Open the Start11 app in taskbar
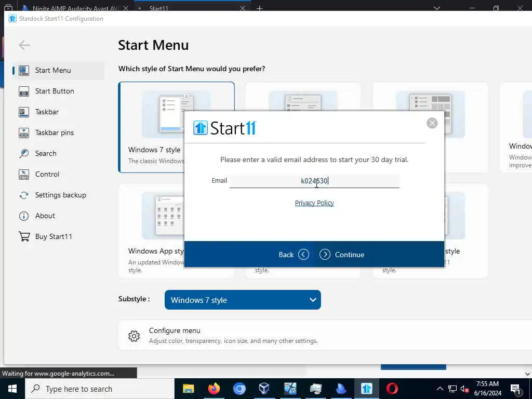The width and height of the screenshot is (532, 399). pos(366,389)
